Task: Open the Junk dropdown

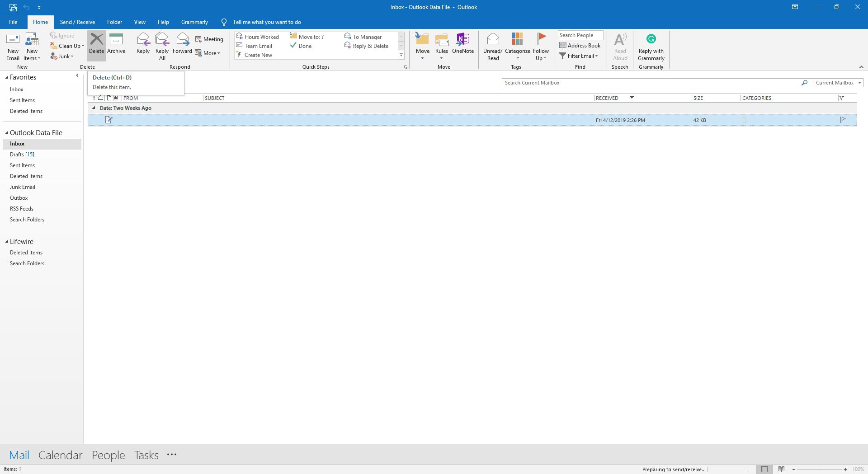Action: (62, 56)
